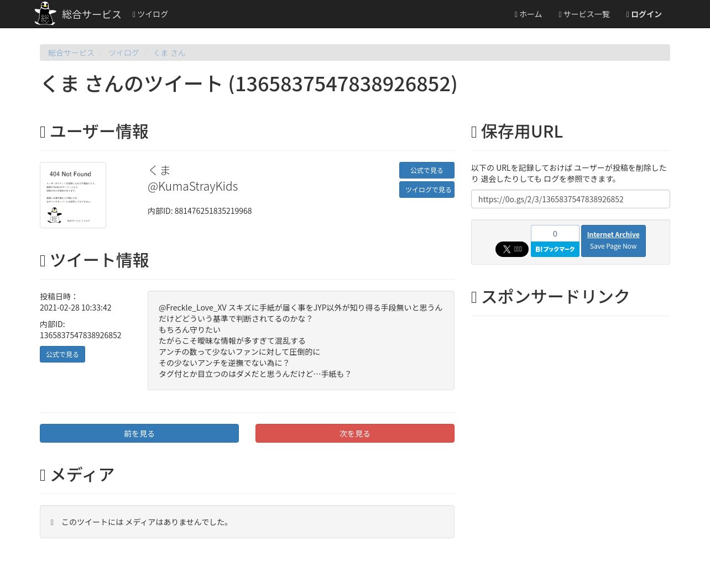The image size is (710, 588).
Task: Click the blue 前を見る button
Action: [x=139, y=433]
